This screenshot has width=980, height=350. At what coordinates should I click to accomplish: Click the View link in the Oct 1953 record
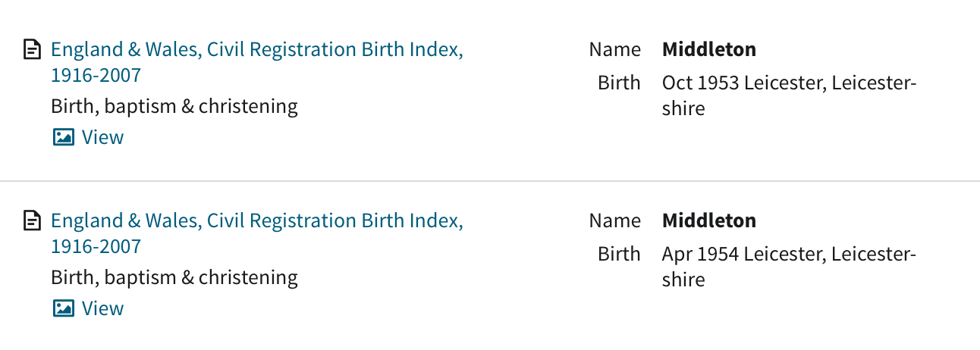tap(102, 137)
